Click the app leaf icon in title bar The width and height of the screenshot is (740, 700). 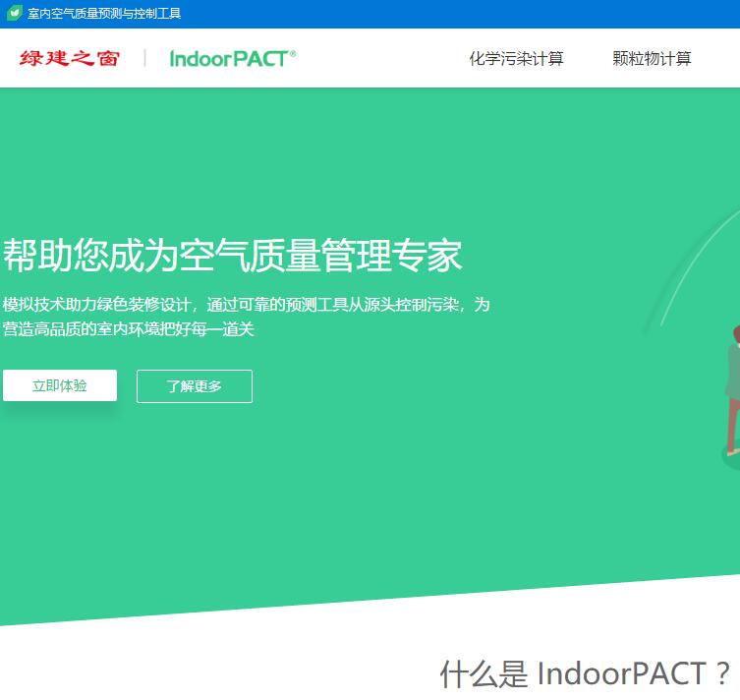pyautogui.click(x=15, y=12)
